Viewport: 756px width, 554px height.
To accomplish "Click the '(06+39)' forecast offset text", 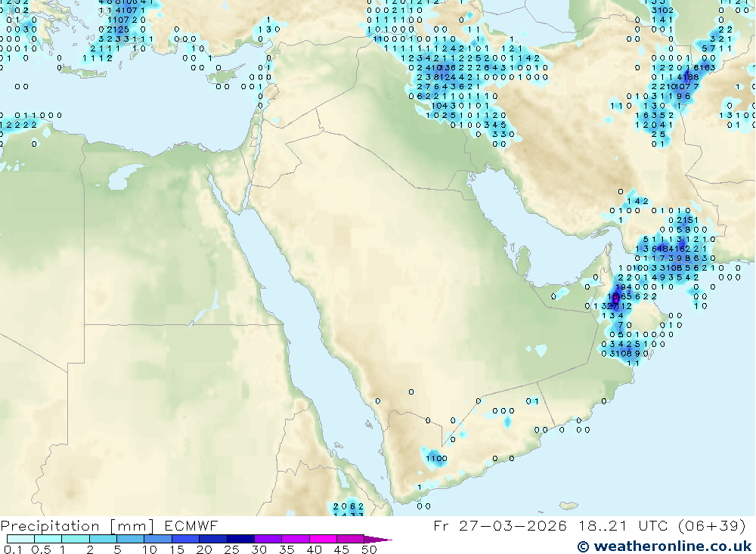I will 711,525.
